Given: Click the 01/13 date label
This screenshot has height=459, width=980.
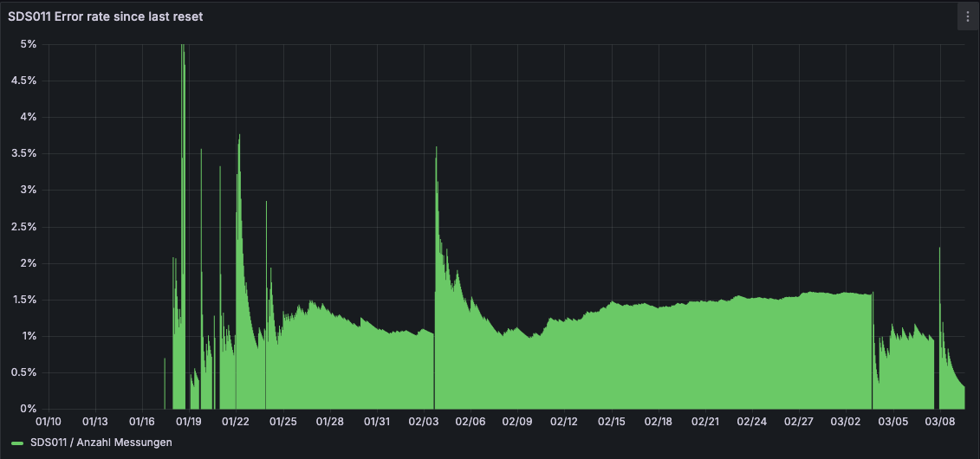Looking at the screenshot, I should coord(95,422).
